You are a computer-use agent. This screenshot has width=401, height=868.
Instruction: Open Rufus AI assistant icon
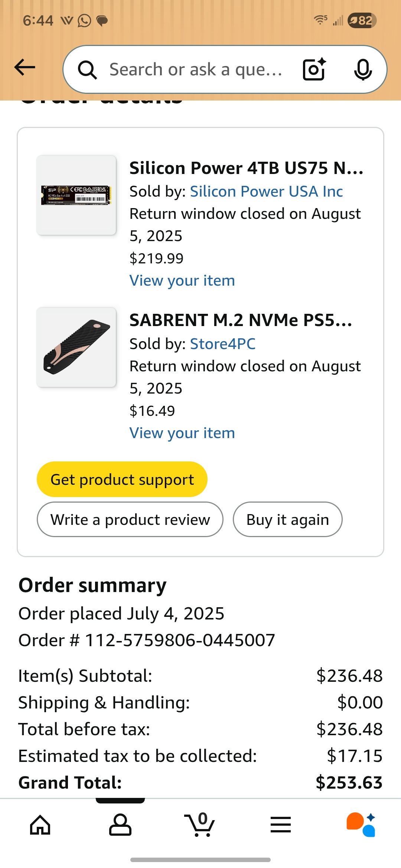tap(361, 825)
